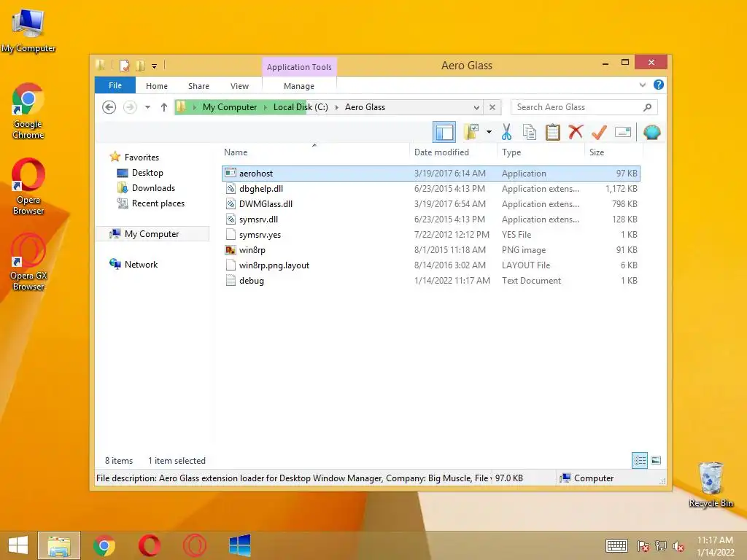The width and height of the screenshot is (747, 560).
Task: Open File Explorer from the taskbar
Action: coord(59,545)
